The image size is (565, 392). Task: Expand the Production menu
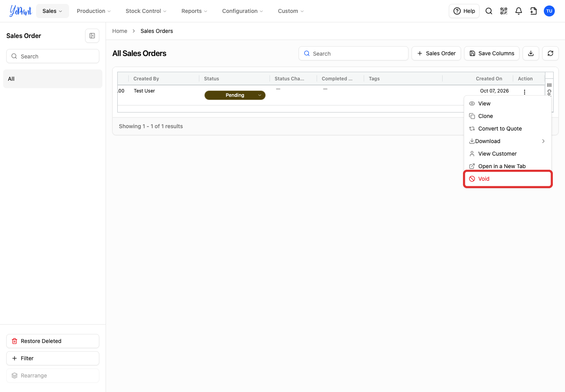coord(94,11)
